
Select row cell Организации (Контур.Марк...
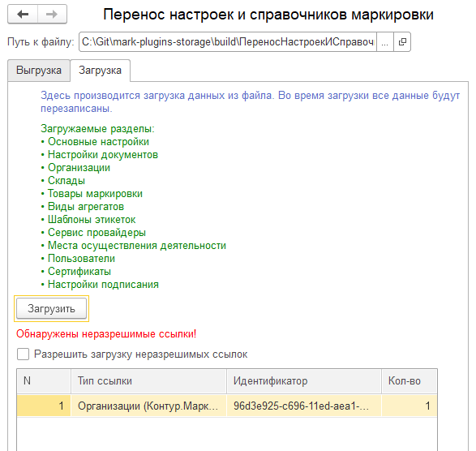click(x=148, y=406)
